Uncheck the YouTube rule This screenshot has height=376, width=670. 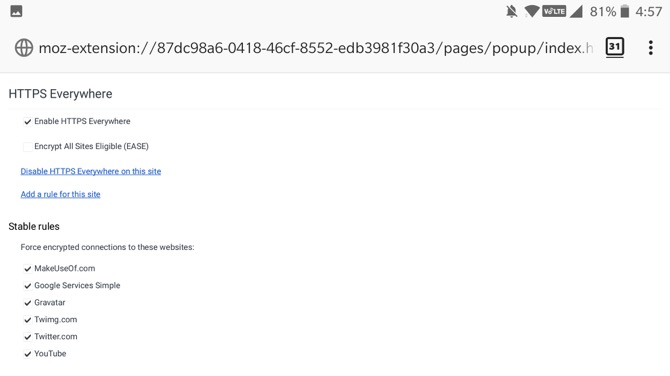27,354
